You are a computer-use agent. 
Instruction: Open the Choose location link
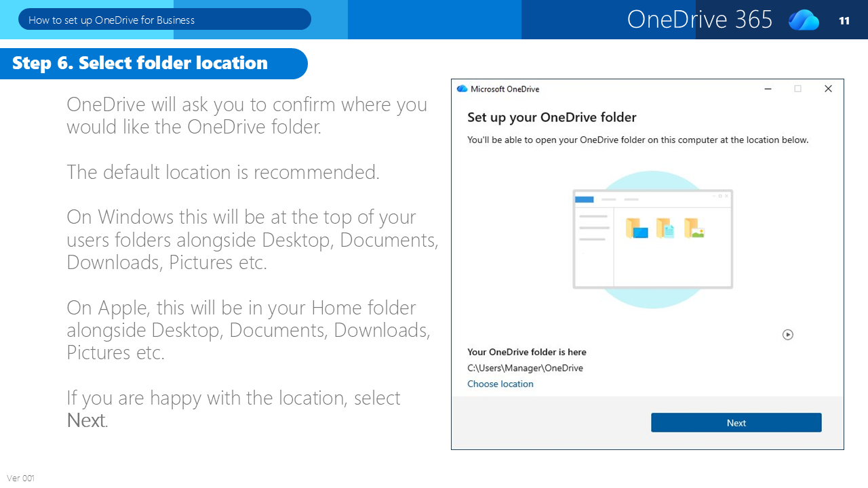click(500, 384)
